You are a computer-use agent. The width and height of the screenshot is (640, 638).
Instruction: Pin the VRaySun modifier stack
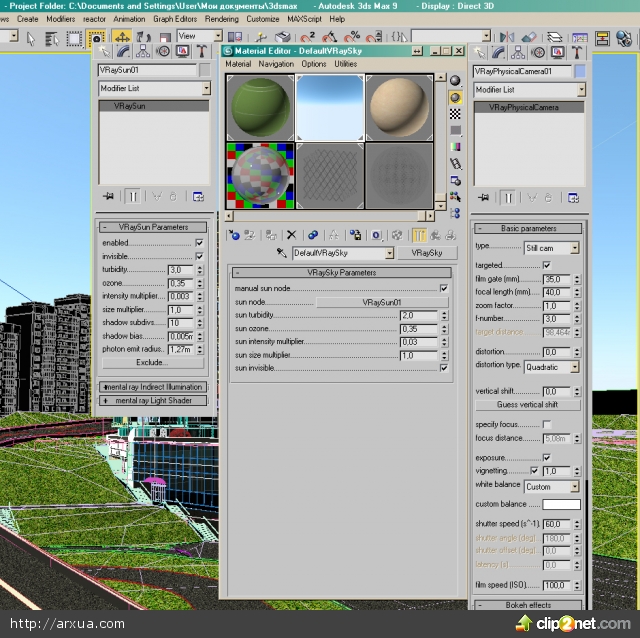click(x=108, y=196)
